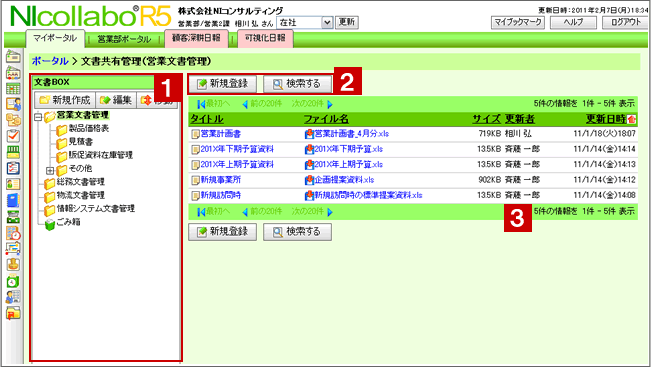
Task: Click the 編集 button in 文書BOX
Action: pos(116,100)
